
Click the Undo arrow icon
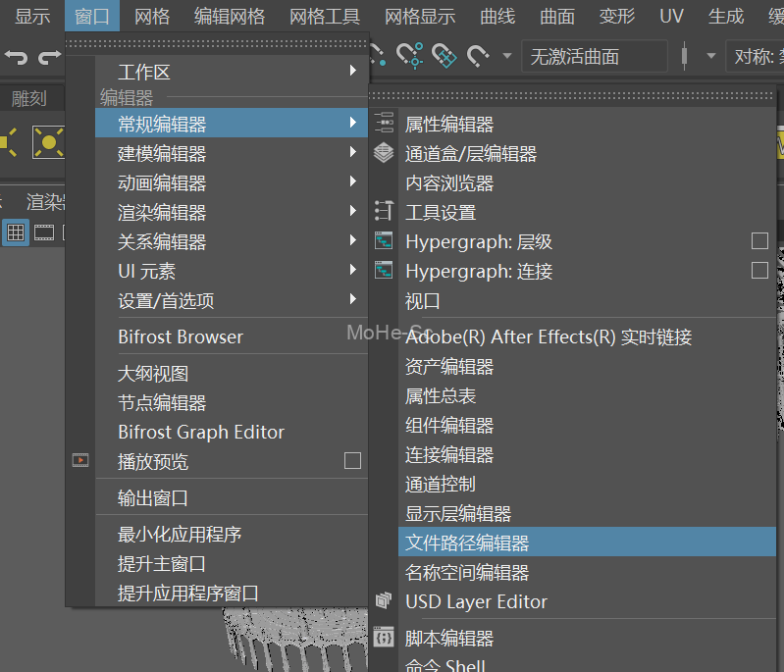point(16,56)
